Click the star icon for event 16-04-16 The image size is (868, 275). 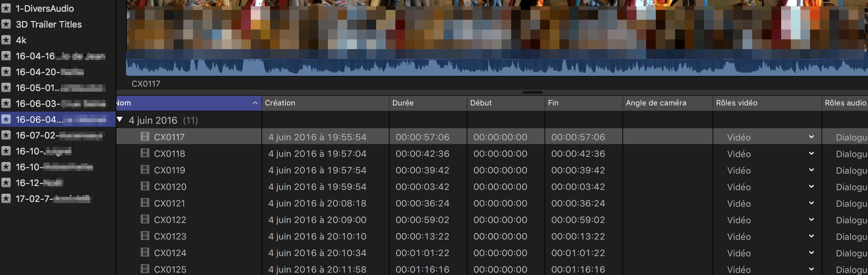click(x=6, y=56)
